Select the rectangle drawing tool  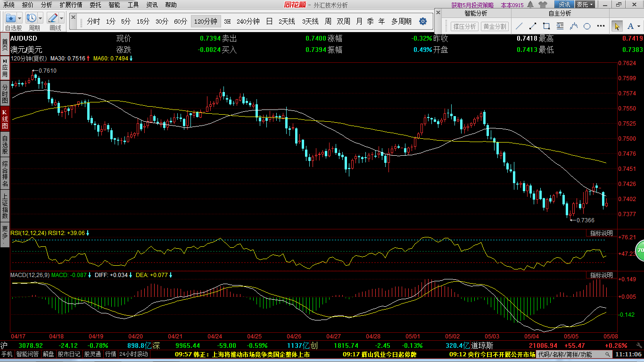click(546, 26)
